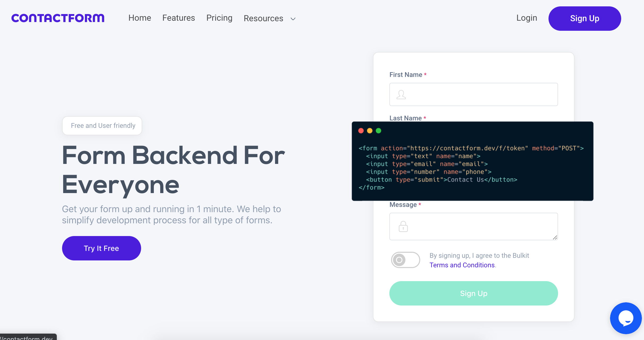Click the button type="submit" code line
This screenshot has height=340, width=644.
(x=441, y=180)
